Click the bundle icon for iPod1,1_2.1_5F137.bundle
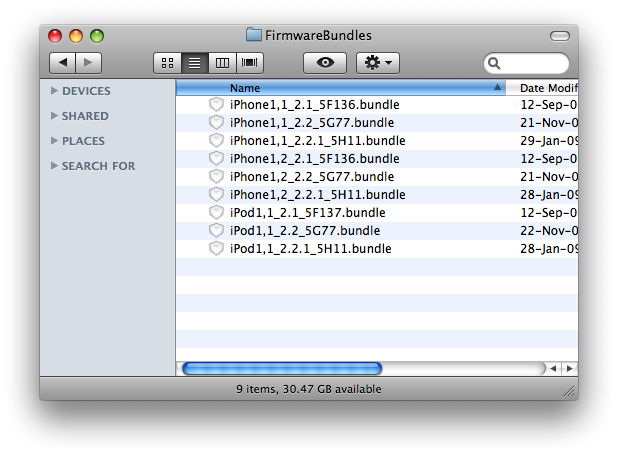618x455 pixels. click(216, 213)
